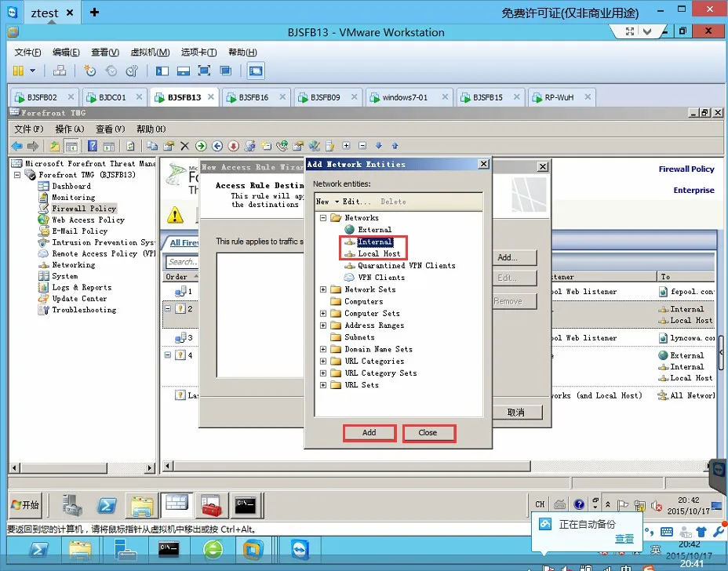Expand the URL Categories folder
Viewport: 728px width, 571px height.
point(323,361)
